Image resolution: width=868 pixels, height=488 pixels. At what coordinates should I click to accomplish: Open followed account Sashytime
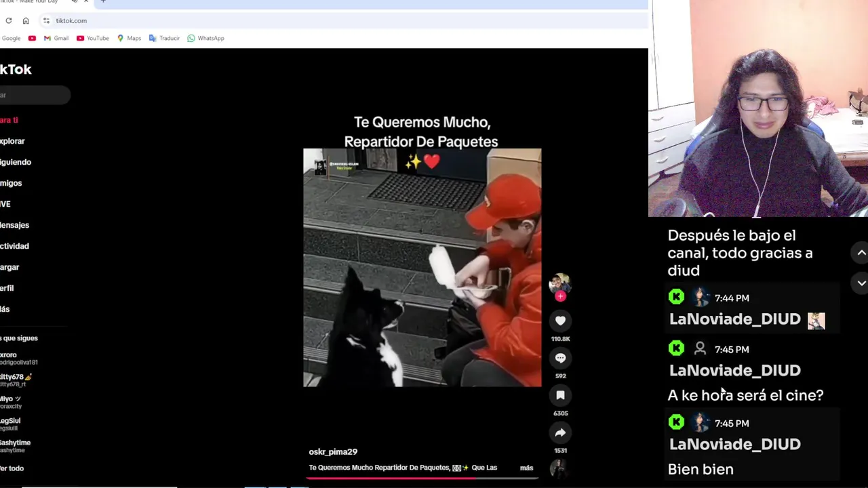click(16, 446)
